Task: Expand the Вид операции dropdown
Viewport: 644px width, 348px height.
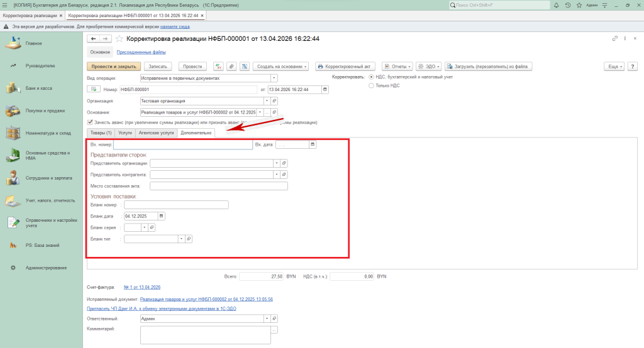Action: [x=274, y=79]
